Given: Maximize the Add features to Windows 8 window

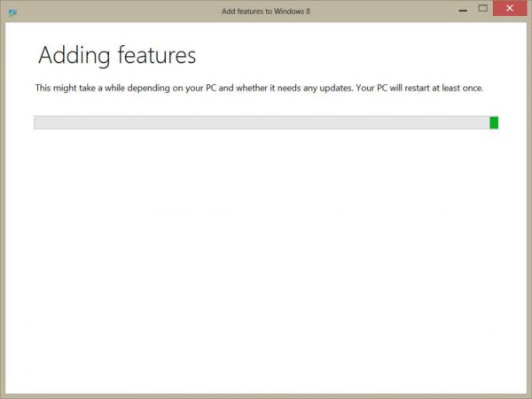Looking at the screenshot, I should click(x=483, y=9).
